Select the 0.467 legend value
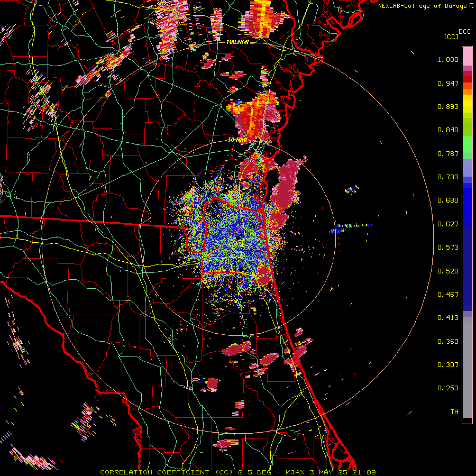The height and width of the screenshot is (476, 476). 448,295
